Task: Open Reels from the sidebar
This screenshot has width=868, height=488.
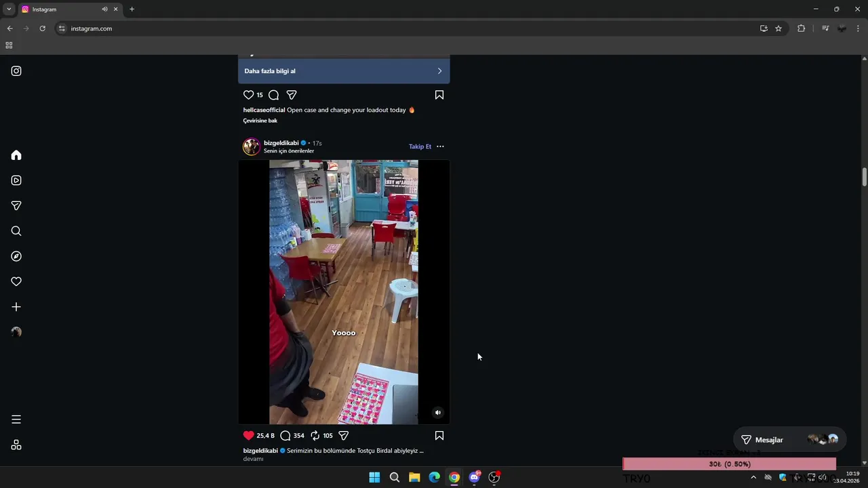Action: [x=16, y=180]
